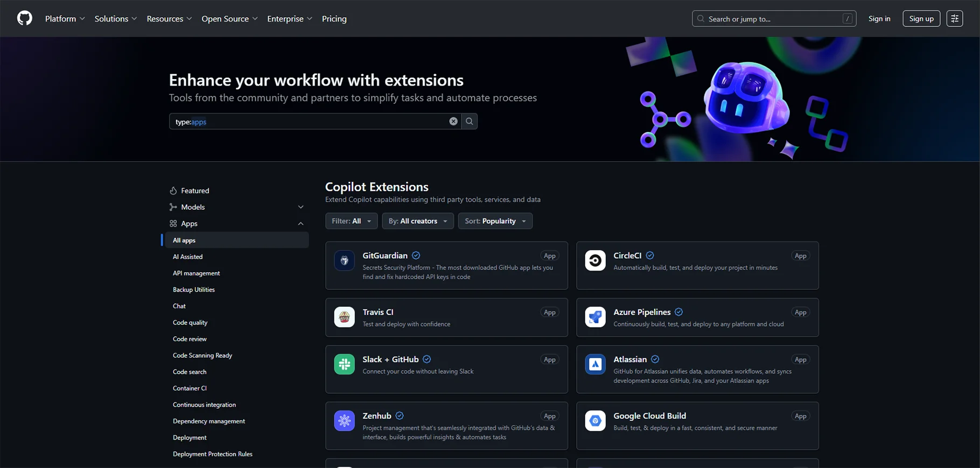The width and height of the screenshot is (980, 468).
Task: Click the Azure Pipelines verified badge
Action: pos(679,312)
